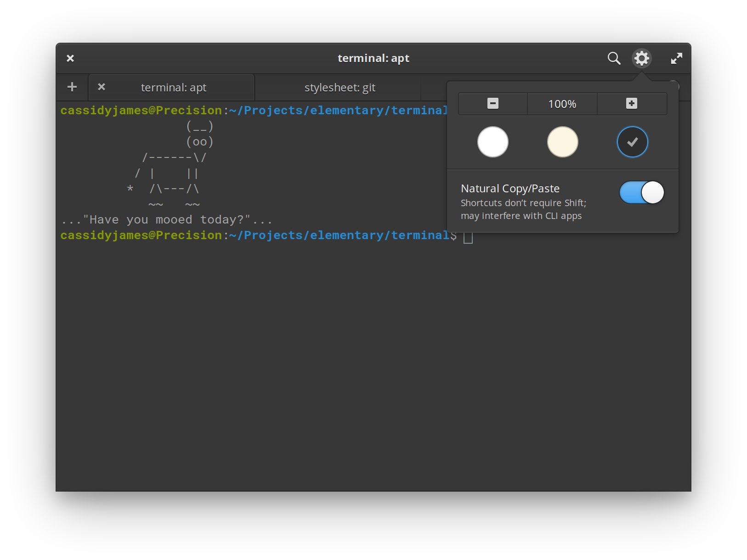Select the cream solarized light swatch
This screenshot has width=747, height=560.
[563, 142]
